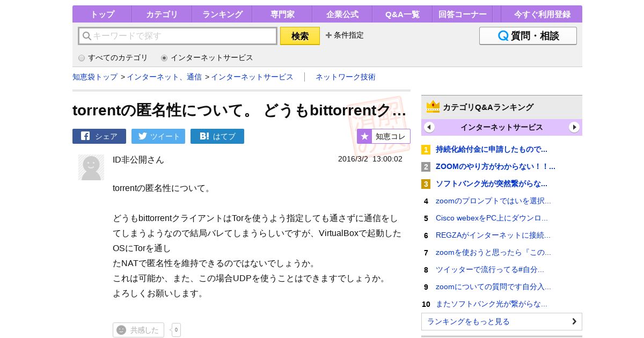This screenshot has height=338, width=644.
Task: Click the anonymous user avatar
Action: point(91,167)
